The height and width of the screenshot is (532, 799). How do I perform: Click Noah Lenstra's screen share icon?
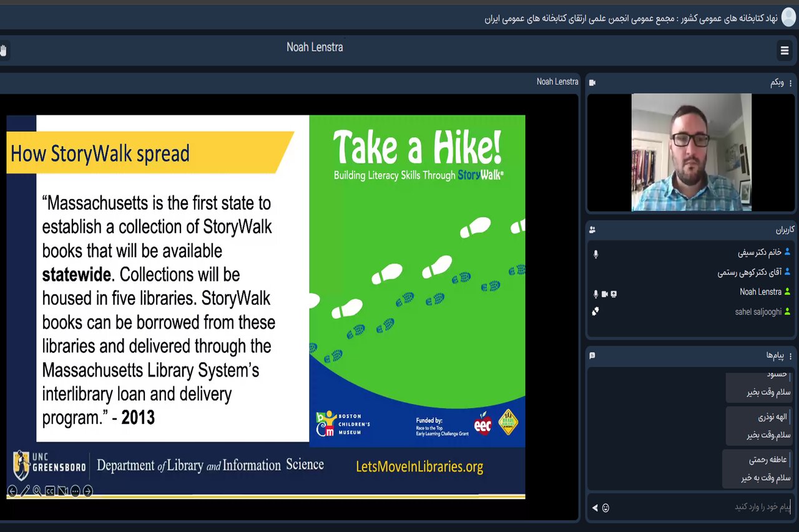pos(614,294)
